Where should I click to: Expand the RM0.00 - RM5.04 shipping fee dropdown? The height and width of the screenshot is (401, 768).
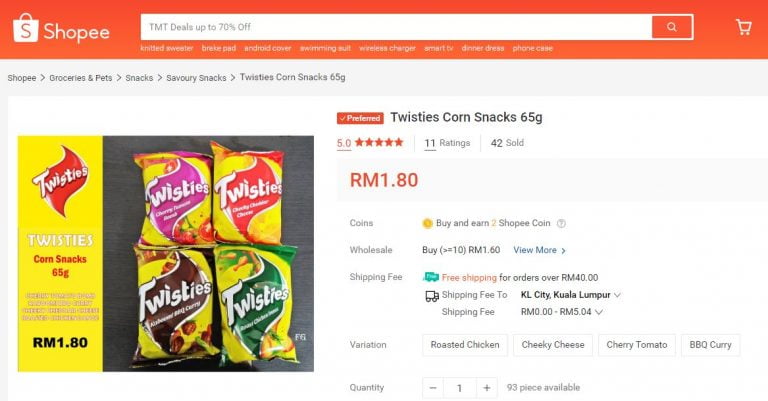[599, 312]
